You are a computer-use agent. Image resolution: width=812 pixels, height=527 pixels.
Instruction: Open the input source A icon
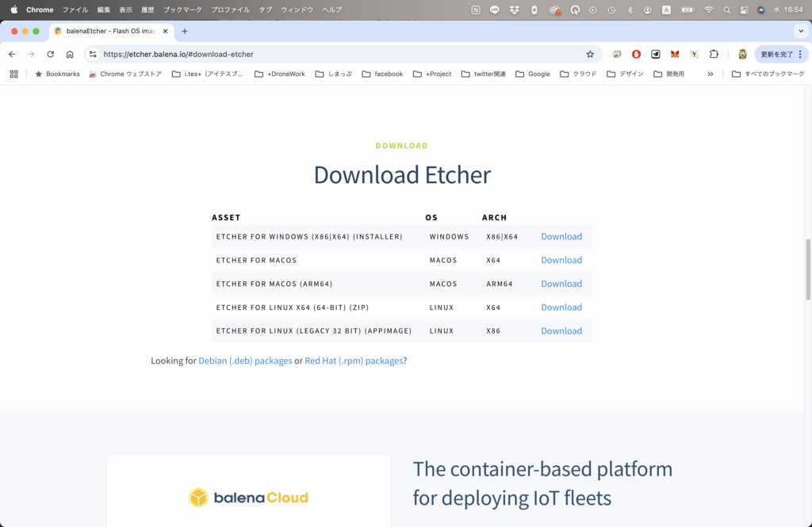click(x=666, y=10)
